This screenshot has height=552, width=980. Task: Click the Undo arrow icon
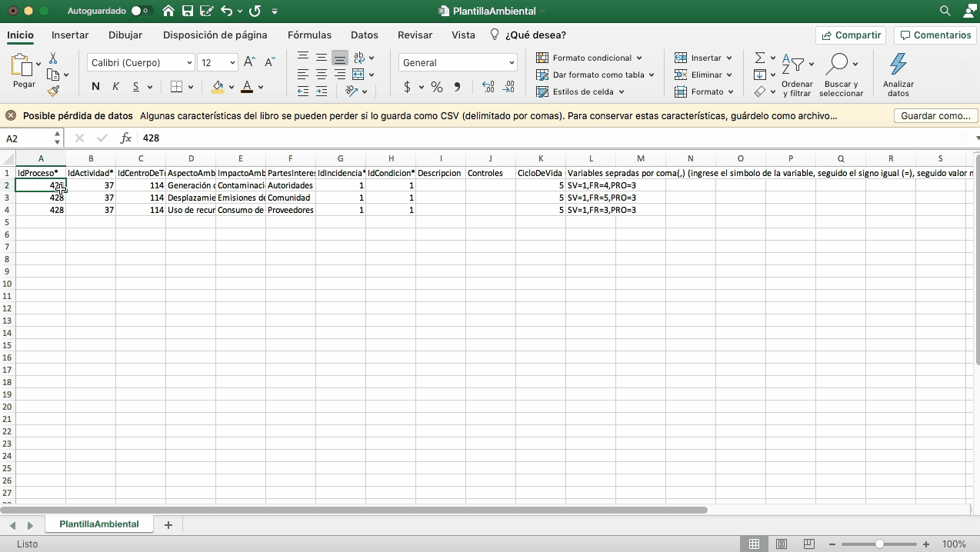(x=226, y=11)
